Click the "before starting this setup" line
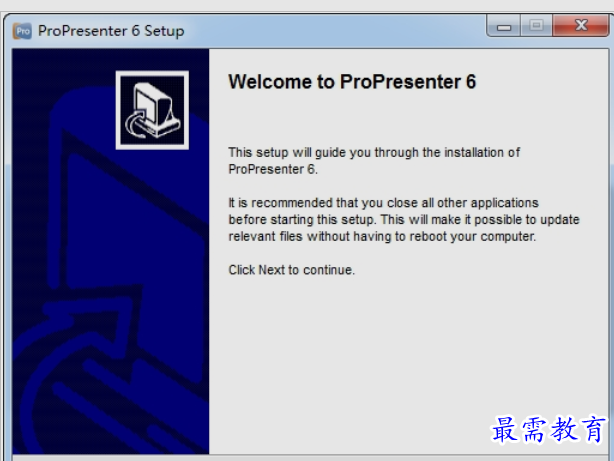This screenshot has width=614, height=461. (404, 220)
